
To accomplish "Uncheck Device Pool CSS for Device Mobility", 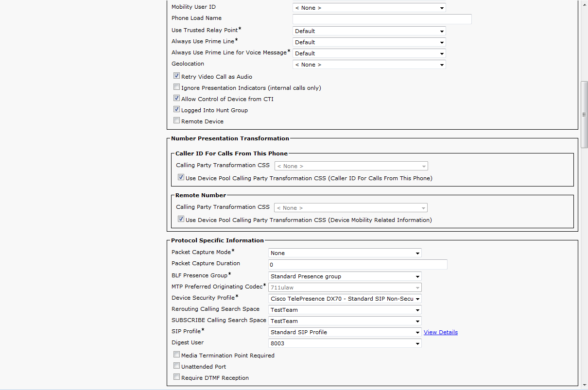I will point(181,220).
